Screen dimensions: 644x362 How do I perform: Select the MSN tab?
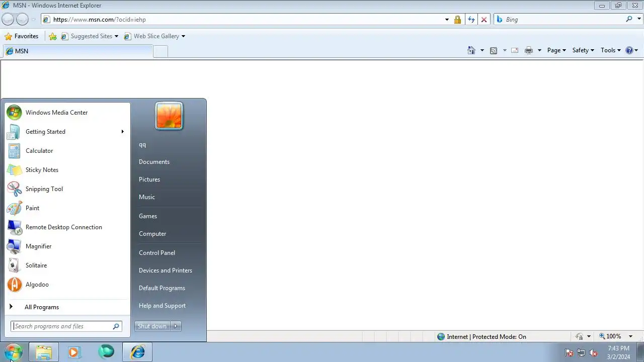[77, 51]
